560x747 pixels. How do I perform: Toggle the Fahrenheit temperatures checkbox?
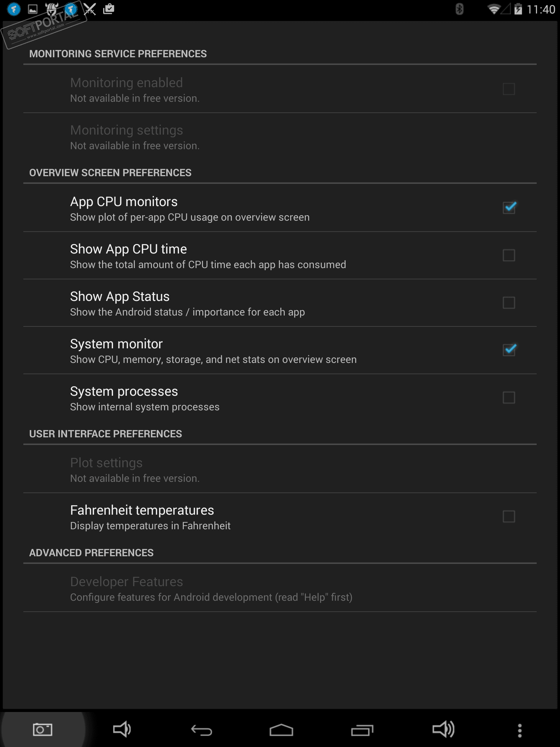tap(509, 516)
